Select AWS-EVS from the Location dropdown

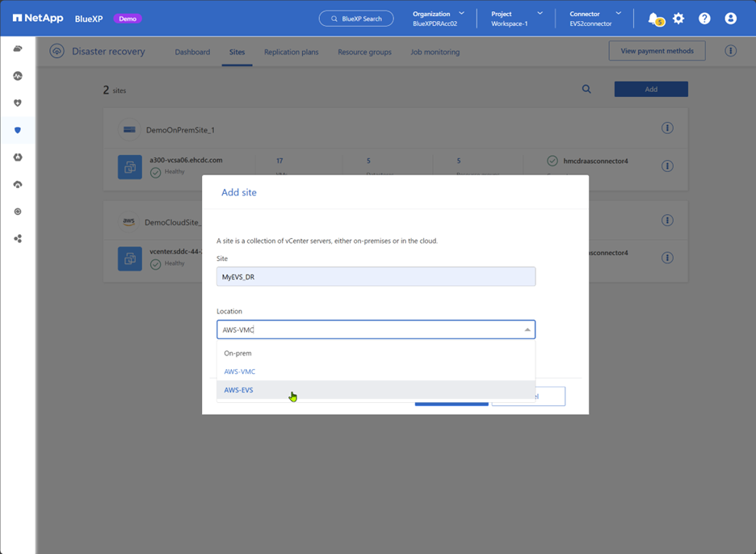pos(237,389)
